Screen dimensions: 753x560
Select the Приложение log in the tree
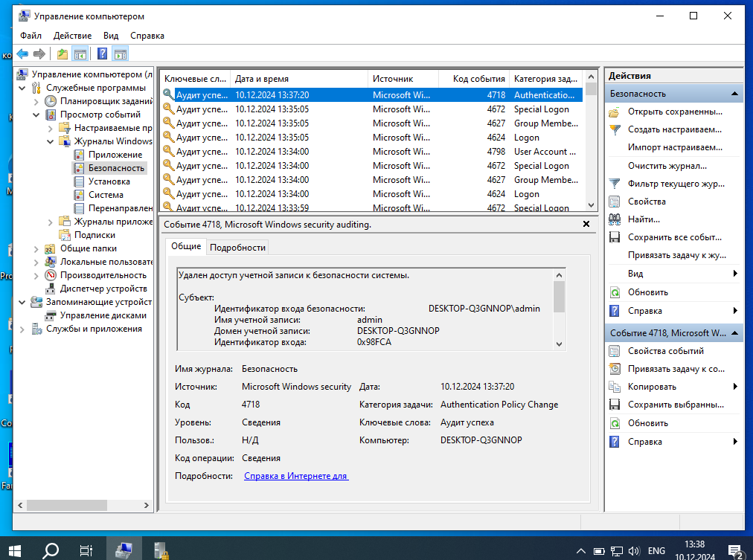pos(115,155)
